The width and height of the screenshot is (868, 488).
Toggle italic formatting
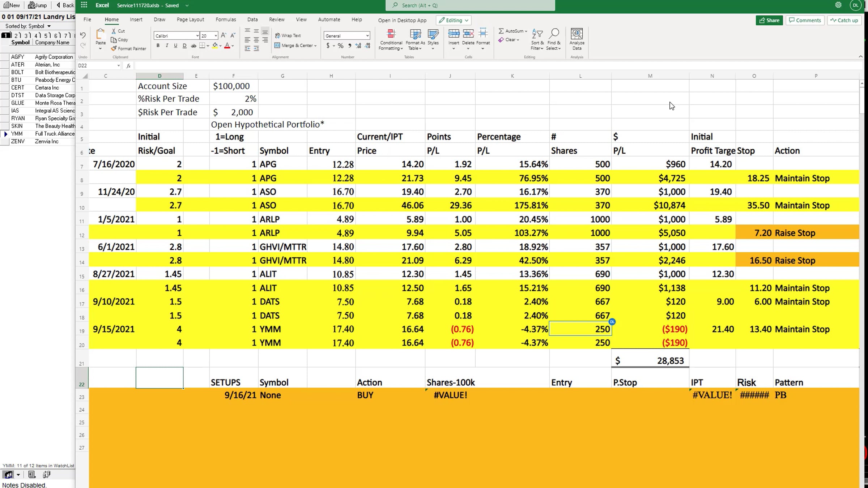(167, 46)
